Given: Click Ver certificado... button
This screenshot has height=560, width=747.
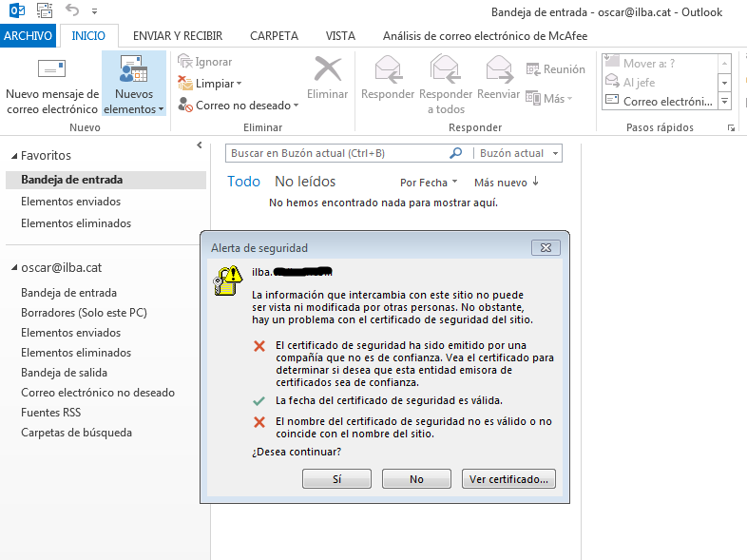Looking at the screenshot, I should click(x=508, y=479).
